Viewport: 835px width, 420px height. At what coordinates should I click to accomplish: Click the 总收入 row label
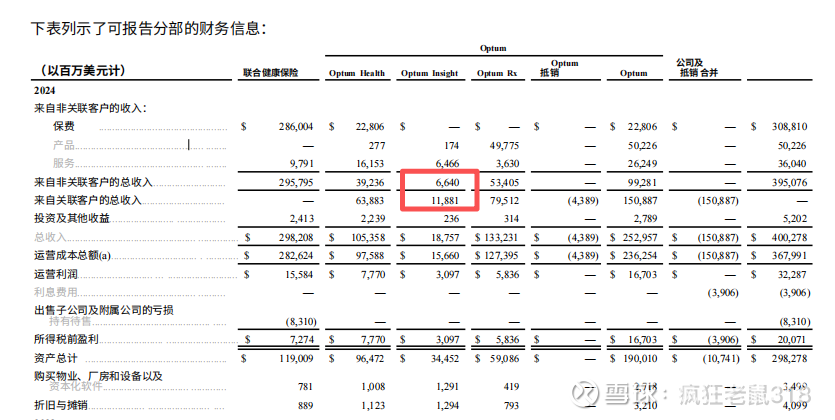click(x=50, y=237)
